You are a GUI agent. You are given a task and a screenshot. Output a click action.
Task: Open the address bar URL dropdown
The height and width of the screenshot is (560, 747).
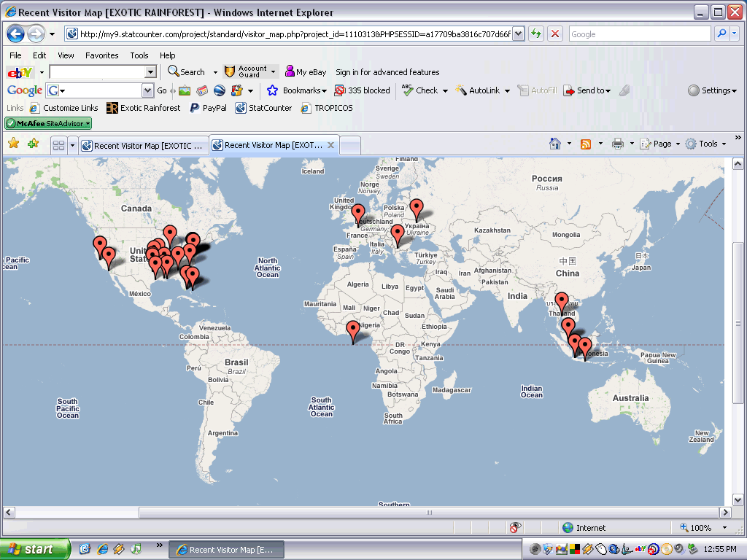(x=518, y=34)
